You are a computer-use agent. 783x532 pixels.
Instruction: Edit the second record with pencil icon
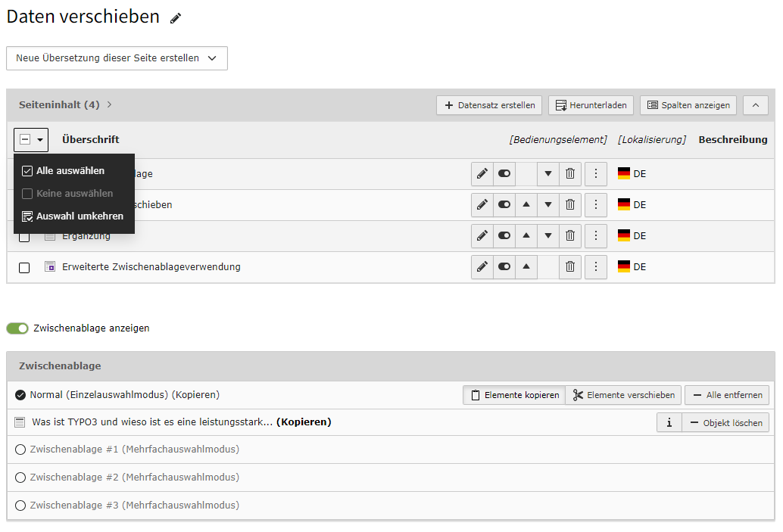coord(482,204)
